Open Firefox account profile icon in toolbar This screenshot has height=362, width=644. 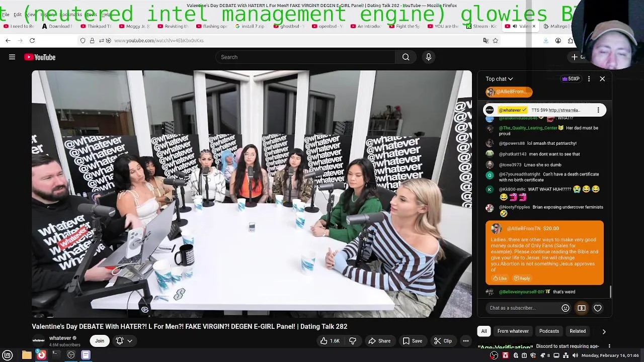(x=558, y=40)
